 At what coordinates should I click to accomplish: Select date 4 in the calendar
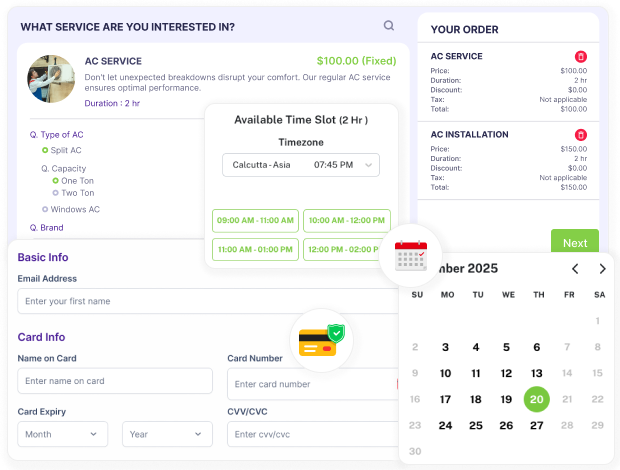[x=476, y=347]
